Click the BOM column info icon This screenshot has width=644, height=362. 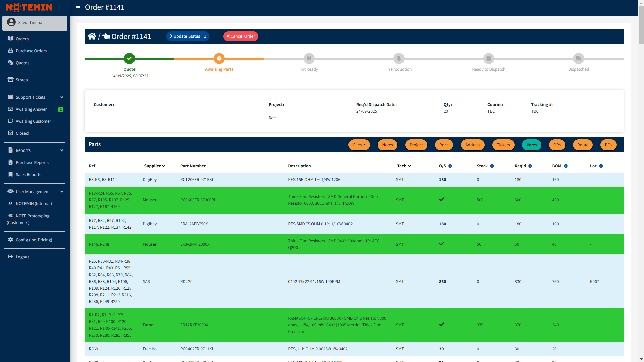[566, 166]
